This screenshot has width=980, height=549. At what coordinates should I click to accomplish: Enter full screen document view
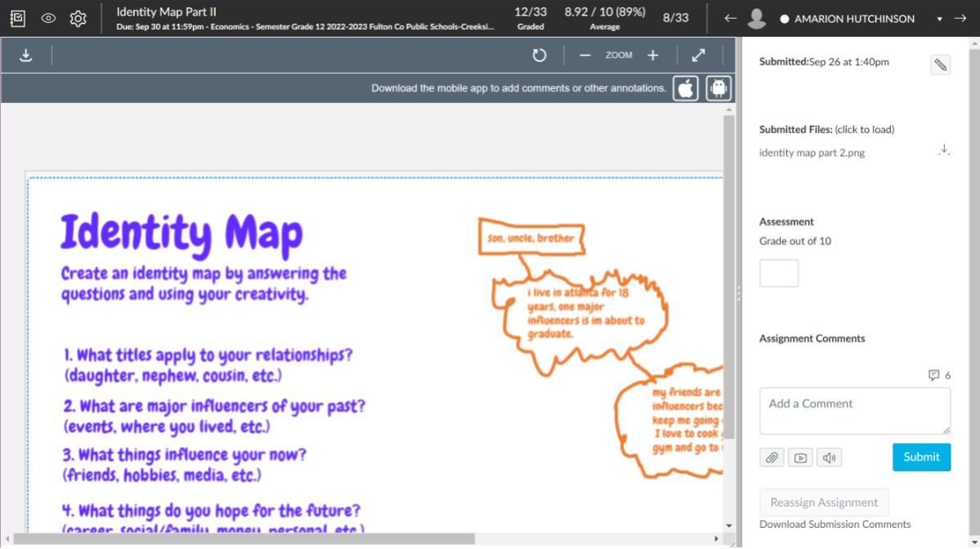698,56
